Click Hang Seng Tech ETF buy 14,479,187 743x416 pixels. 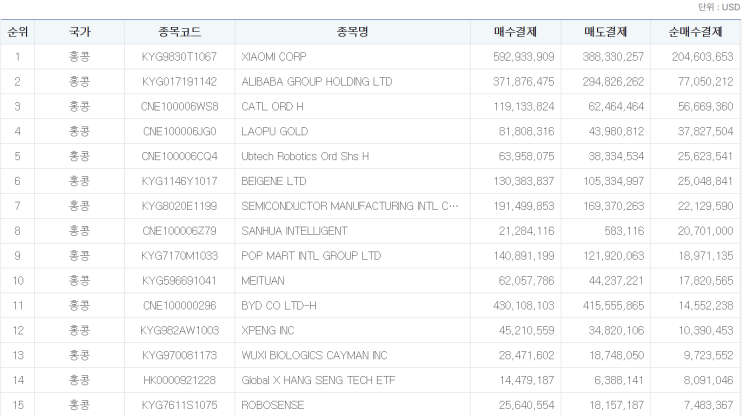[526, 380]
